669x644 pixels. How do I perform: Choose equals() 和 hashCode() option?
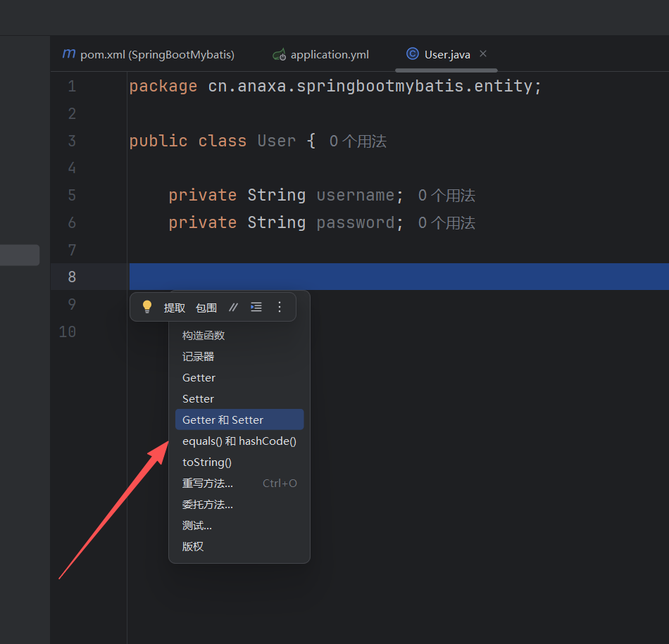click(x=239, y=441)
